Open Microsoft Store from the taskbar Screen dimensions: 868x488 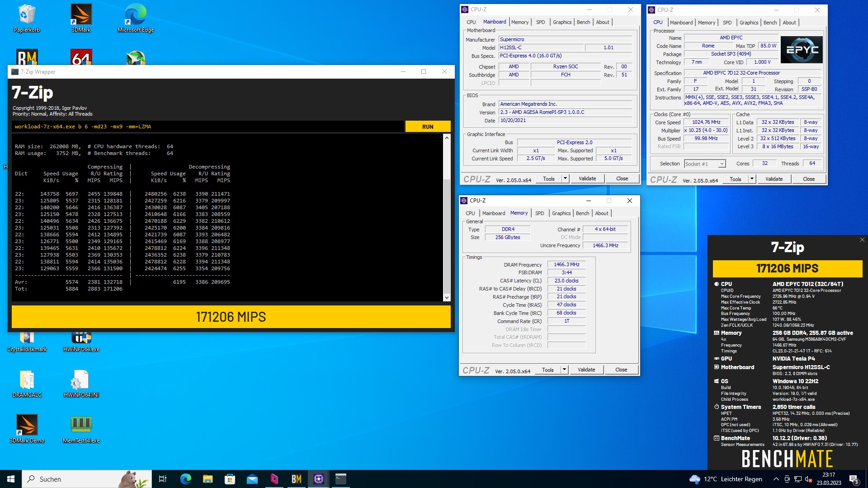tap(230, 479)
